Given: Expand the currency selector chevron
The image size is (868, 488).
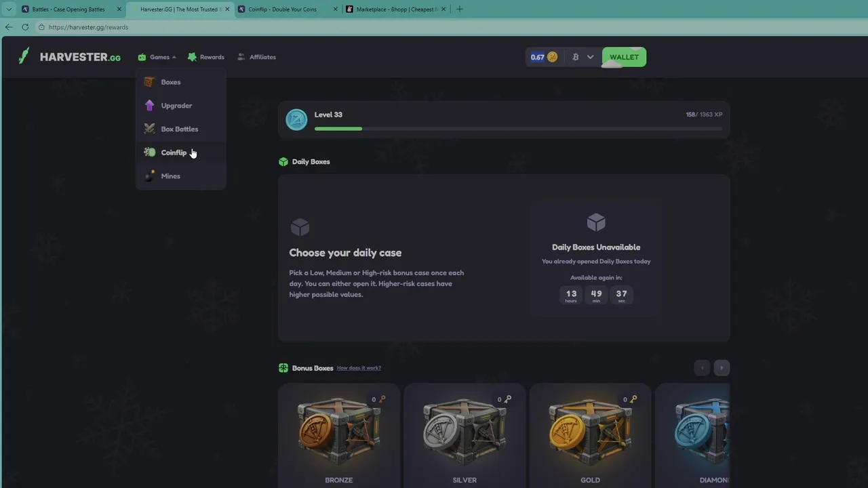Looking at the screenshot, I should pos(590,57).
